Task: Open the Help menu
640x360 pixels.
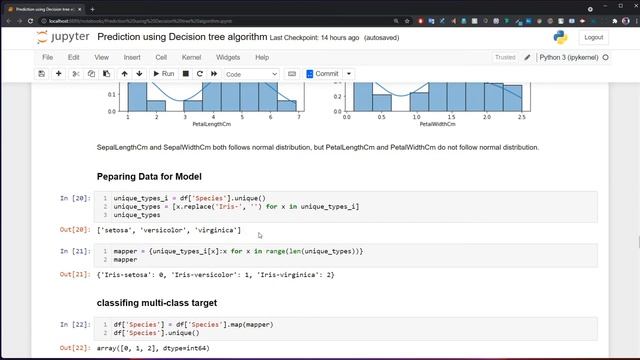Action: (x=262, y=58)
